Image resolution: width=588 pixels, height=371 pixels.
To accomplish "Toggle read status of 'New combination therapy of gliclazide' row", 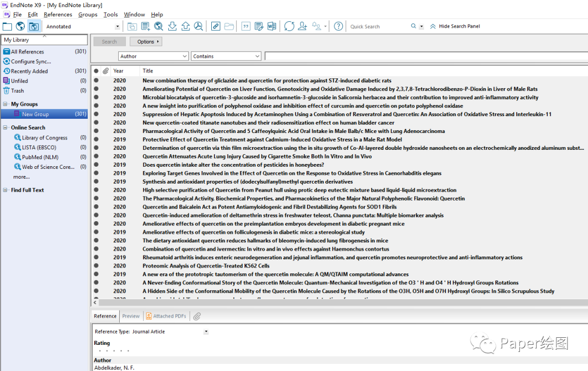I will (96, 80).
